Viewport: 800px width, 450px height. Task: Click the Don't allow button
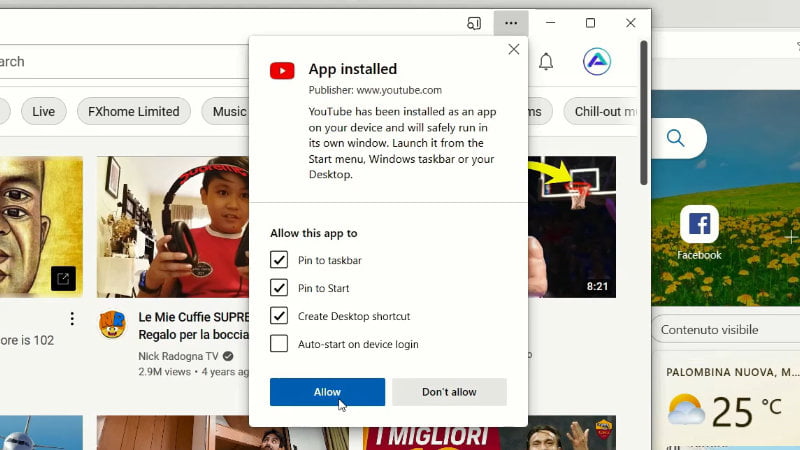[x=449, y=392]
